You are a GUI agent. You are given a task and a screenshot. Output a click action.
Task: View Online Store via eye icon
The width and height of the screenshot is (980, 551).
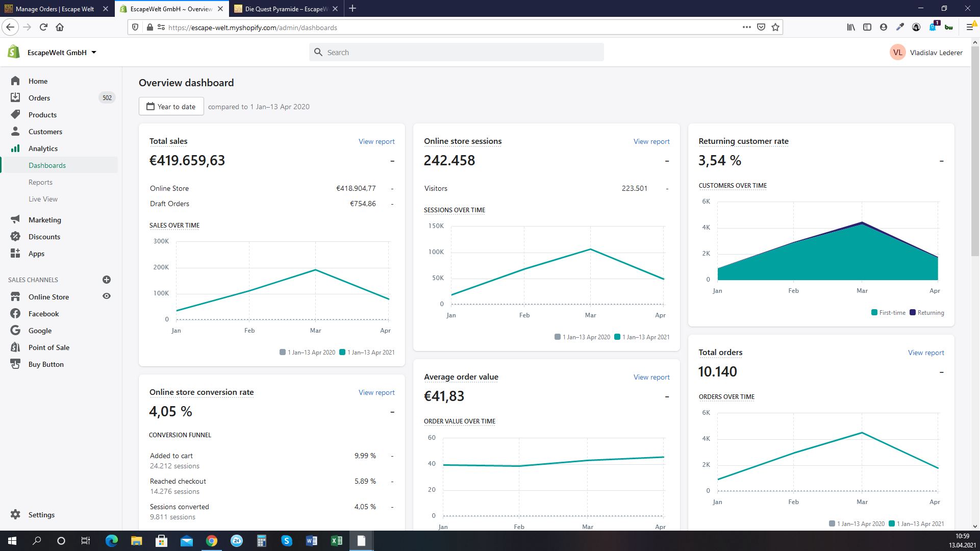(107, 296)
